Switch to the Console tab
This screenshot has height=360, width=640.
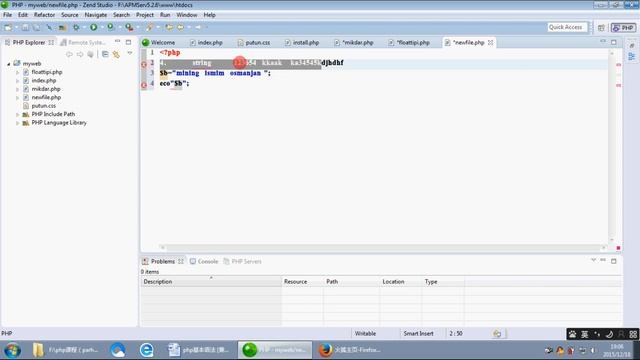point(204,261)
